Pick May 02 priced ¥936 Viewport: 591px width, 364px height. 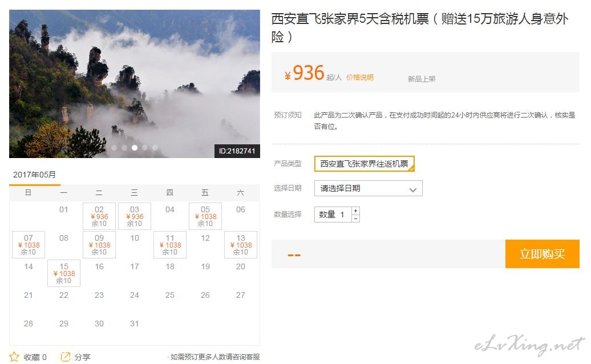click(99, 216)
